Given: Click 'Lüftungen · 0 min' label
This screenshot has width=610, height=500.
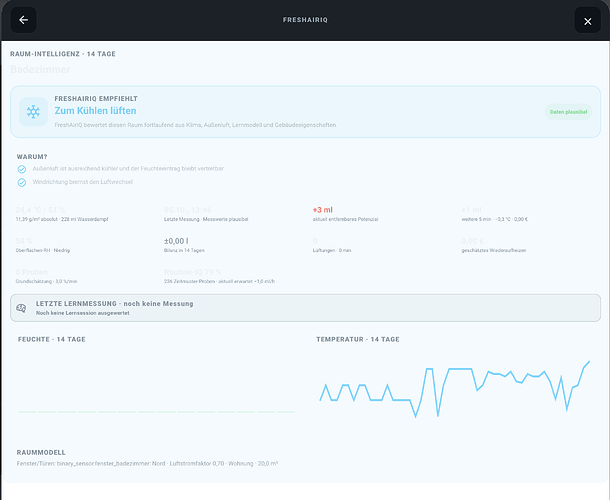Looking at the screenshot, I should coord(332,251).
